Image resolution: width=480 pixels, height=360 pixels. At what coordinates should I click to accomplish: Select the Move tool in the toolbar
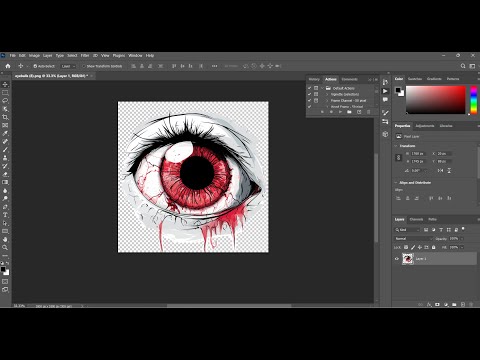coord(5,84)
